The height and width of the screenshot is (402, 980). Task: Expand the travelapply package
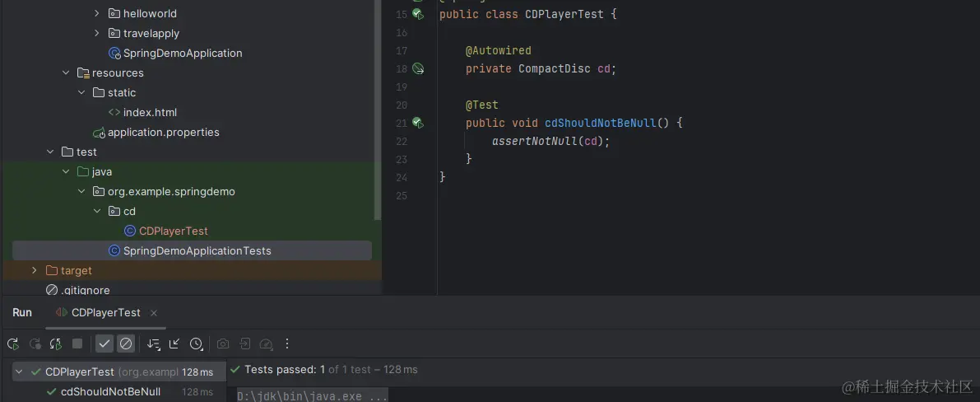point(97,33)
